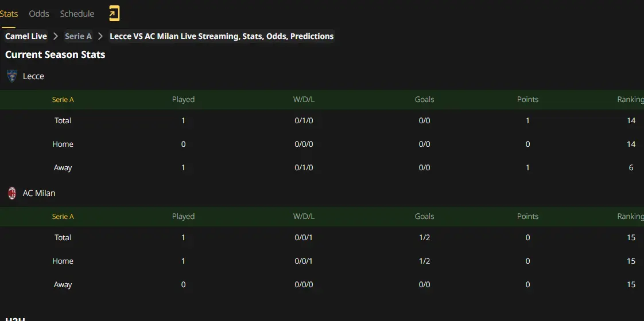Viewport: 644px width, 321px height.
Task: Click the AC Milan team name
Action: click(x=39, y=193)
